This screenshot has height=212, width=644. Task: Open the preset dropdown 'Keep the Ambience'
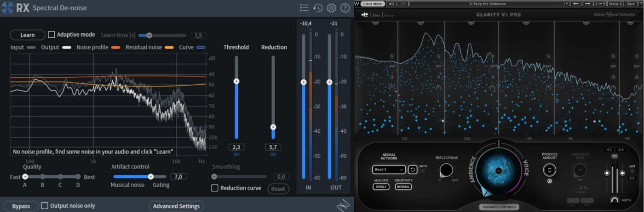pos(489,4)
